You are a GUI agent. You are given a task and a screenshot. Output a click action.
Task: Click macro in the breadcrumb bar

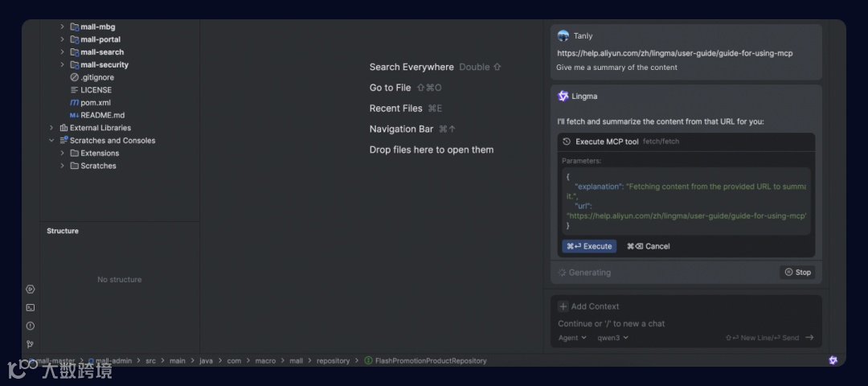265,360
